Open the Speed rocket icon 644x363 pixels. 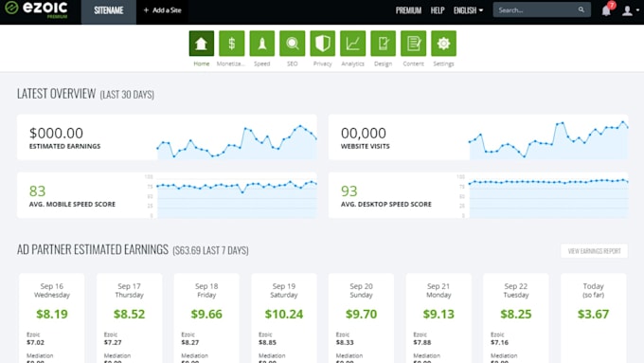[x=262, y=44]
